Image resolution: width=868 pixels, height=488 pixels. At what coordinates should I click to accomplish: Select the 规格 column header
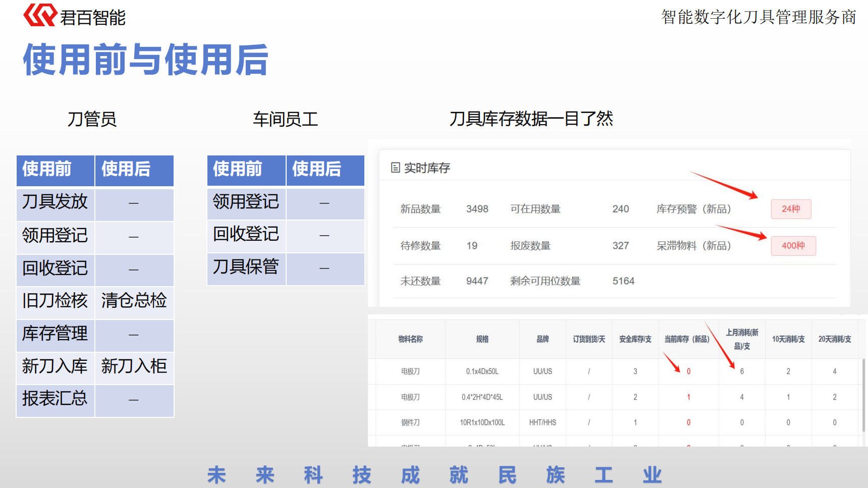[x=482, y=339]
